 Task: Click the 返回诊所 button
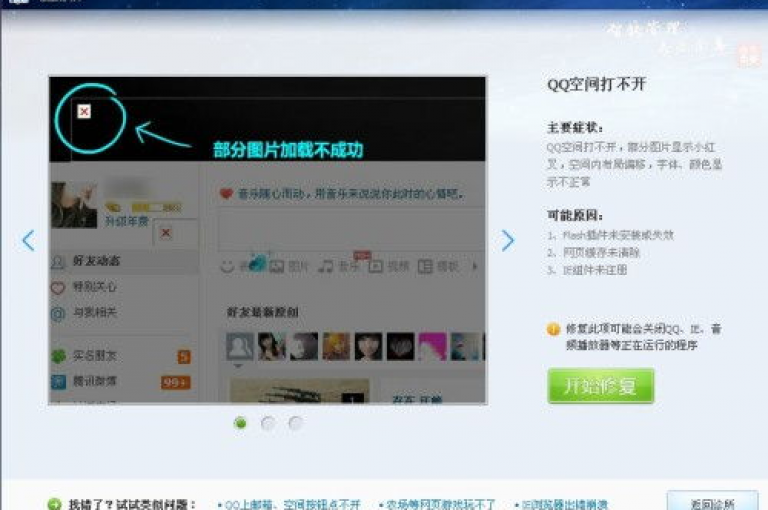point(712,502)
